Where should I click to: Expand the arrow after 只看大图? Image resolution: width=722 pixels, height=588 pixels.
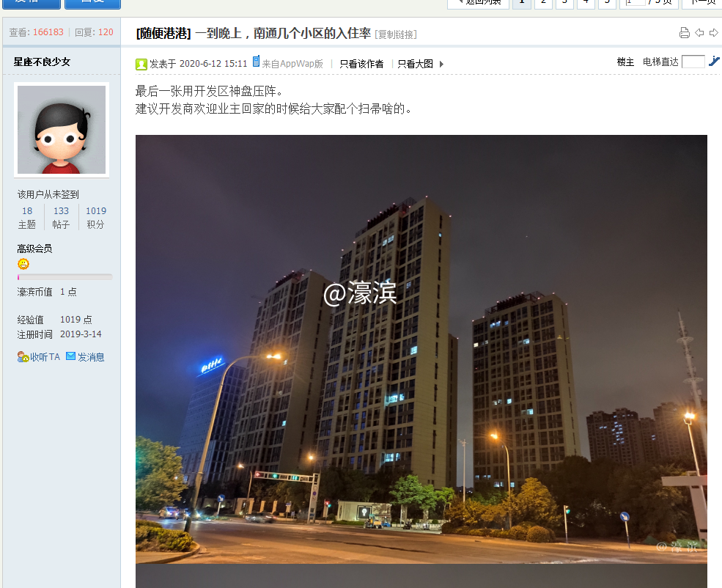tap(442, 64)
